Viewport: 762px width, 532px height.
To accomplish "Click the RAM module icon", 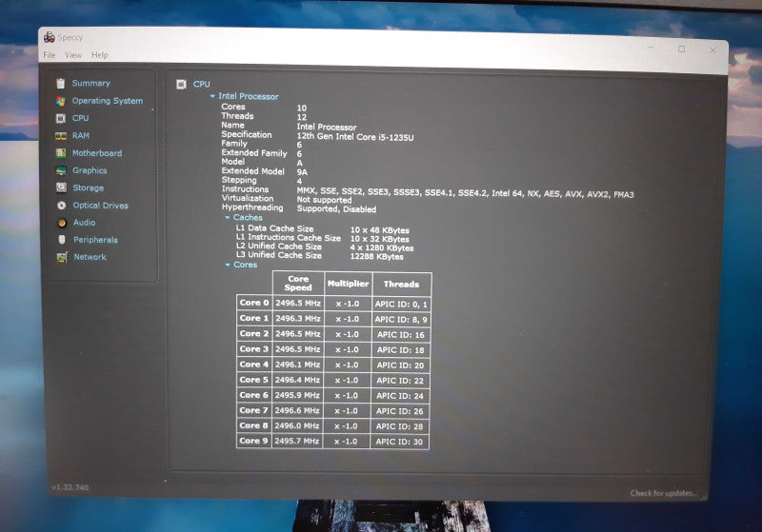I will click(61, 136).
